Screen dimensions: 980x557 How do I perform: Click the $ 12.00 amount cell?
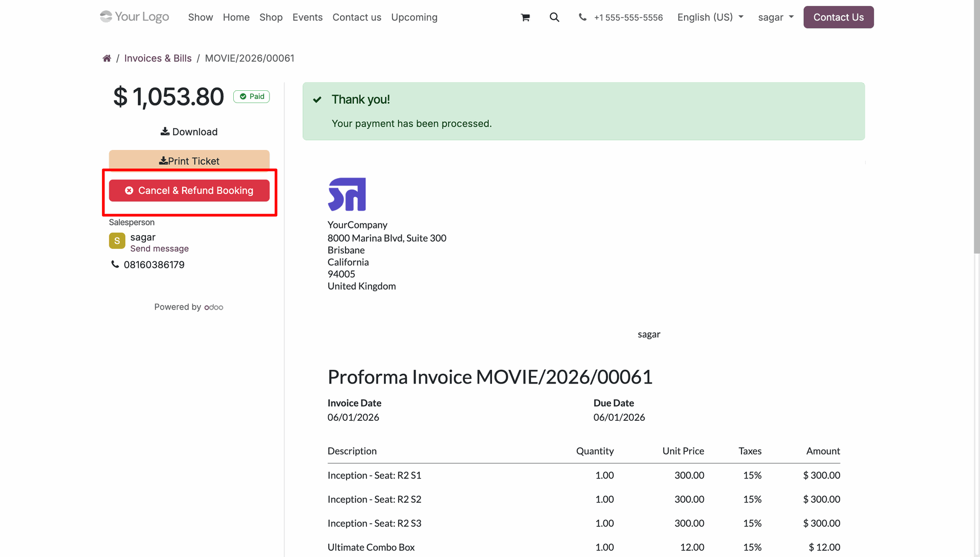(824, 547)
